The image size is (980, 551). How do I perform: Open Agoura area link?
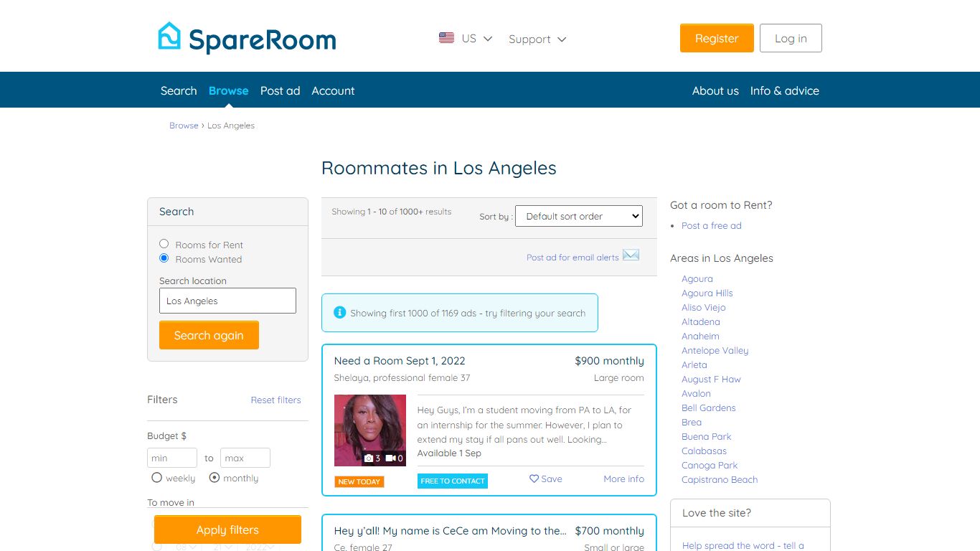(697, 278)
